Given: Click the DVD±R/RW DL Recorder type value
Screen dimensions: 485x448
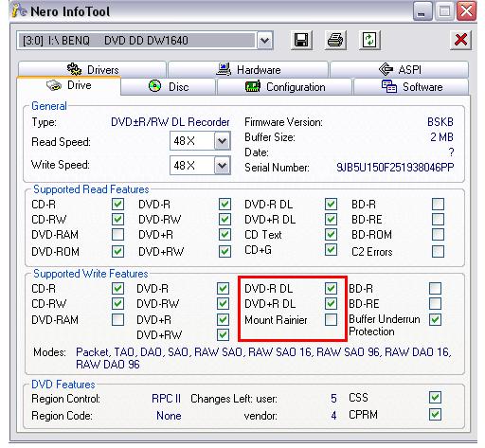Looking at the screenshot, I should pyautogui.click(x=171, y=122).
